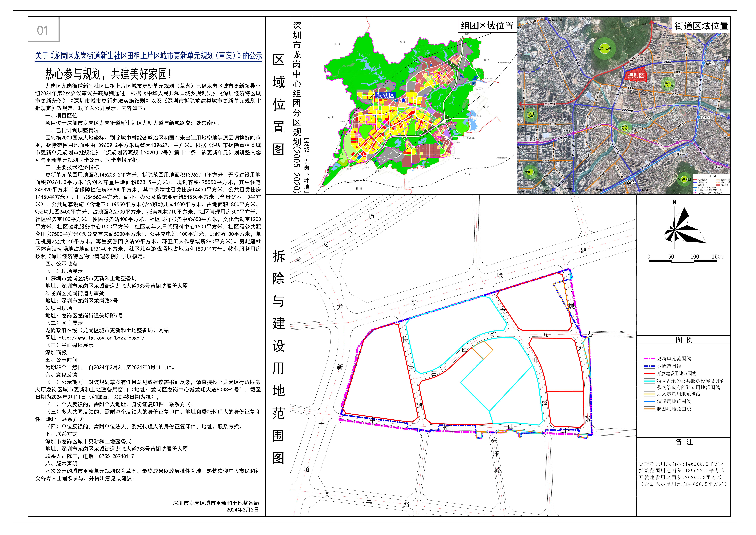Viewport: 756px width, 535px height.
Task: Click the note 更新单元用地面积:146208.2平方米
Action: [682, 464]
